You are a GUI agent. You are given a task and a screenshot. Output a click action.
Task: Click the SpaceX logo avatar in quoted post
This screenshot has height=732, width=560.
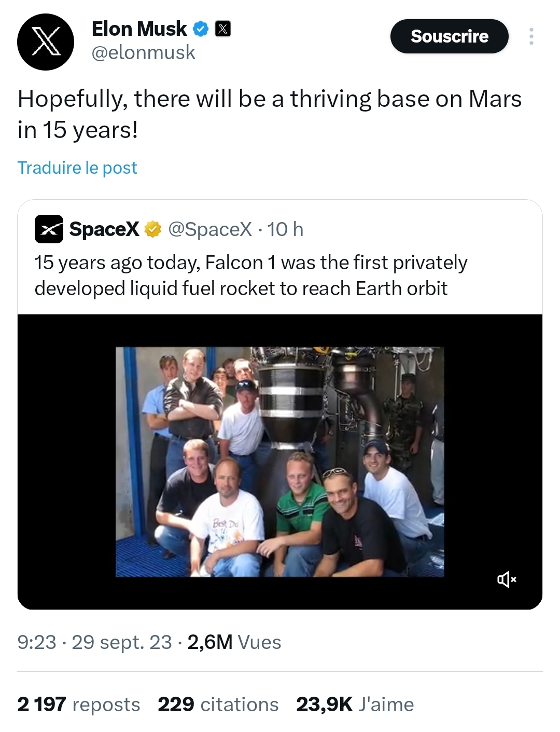[49, 229]
